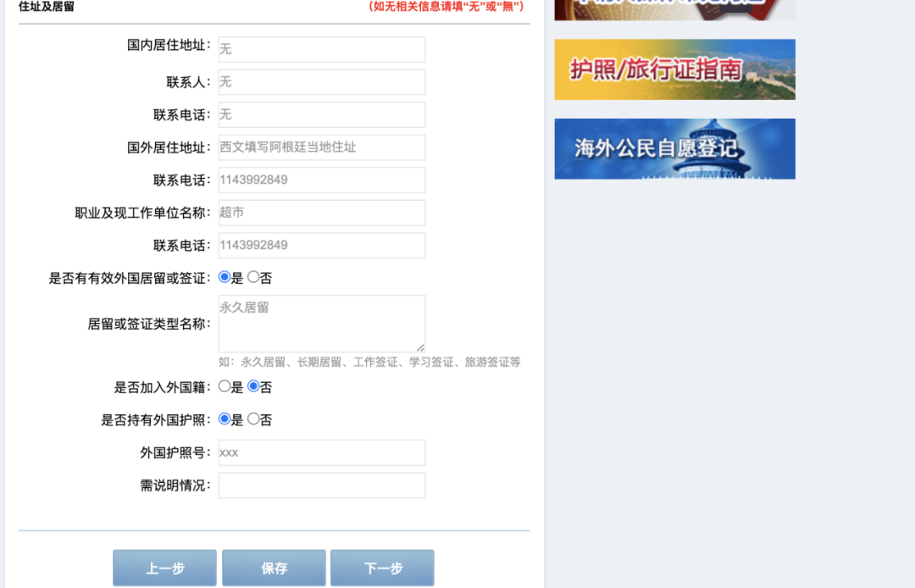This screenshot has height=588, width=915.
Task: Click the partially visible red banner at top right
Action: click(x=674, y=9)
